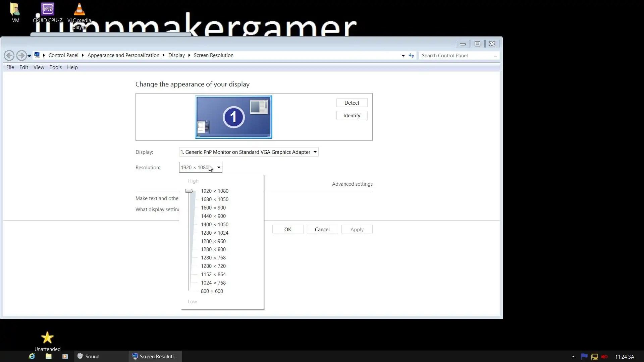644x362 pixels.
Task: Expand address bar history dropdown arrow
Action: (403, 56)
